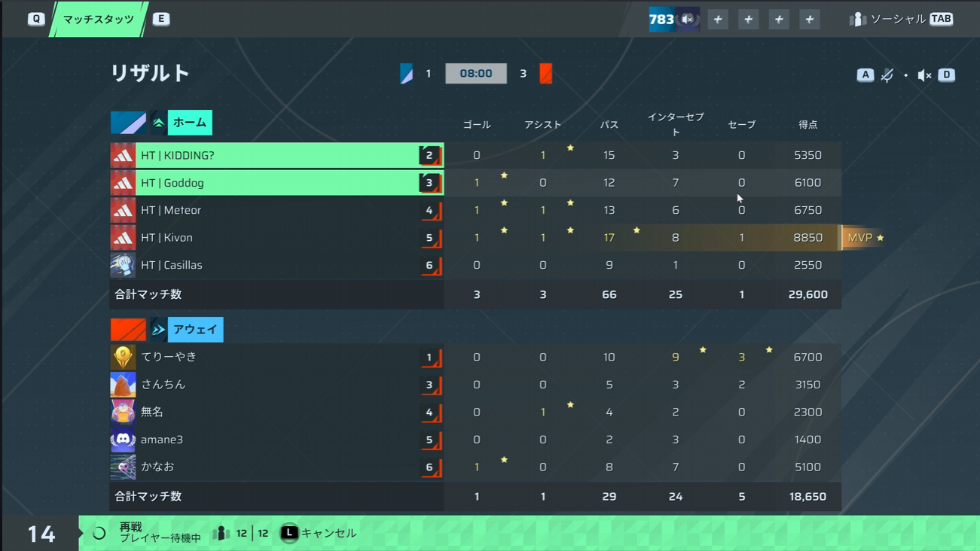Toggle the muted speaker icon beside D key

click(924, 75)
